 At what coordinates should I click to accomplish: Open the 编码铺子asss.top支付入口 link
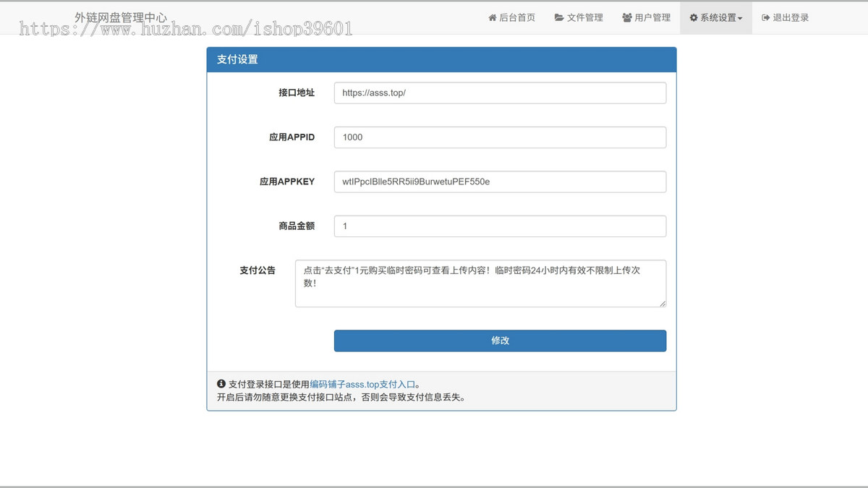tap(363, 384)
